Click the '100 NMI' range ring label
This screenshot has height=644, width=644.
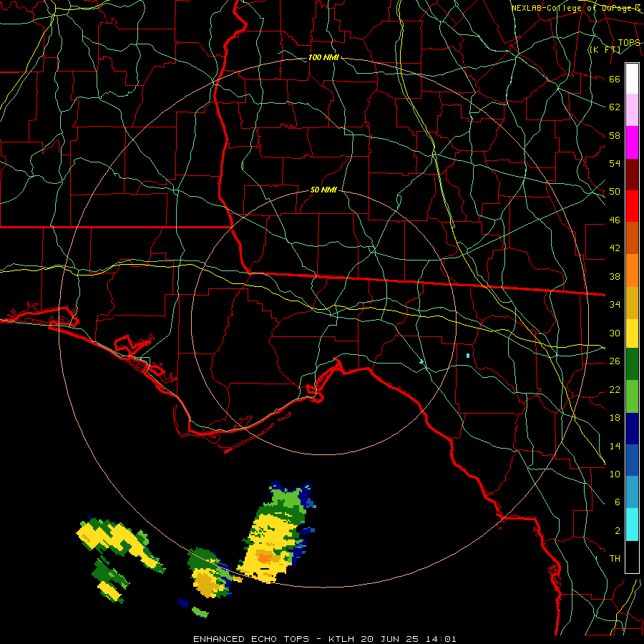(323, 57)
